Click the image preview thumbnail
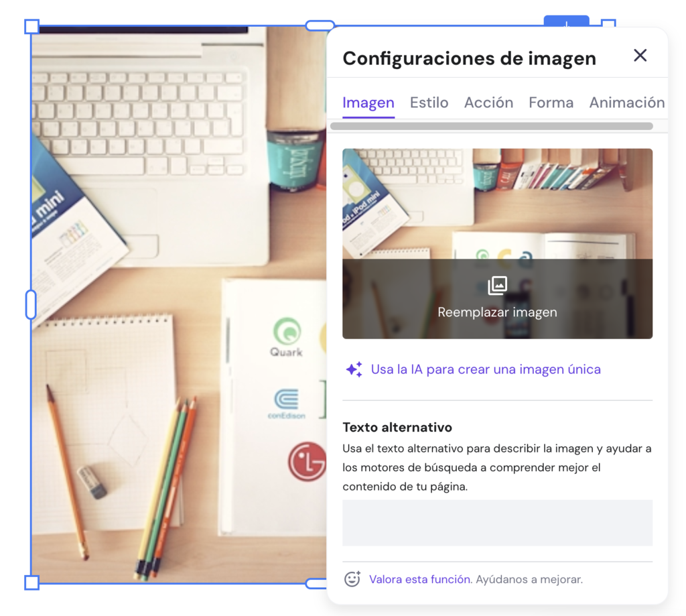The width and height of the screenshot is (686, 616). 497,201
